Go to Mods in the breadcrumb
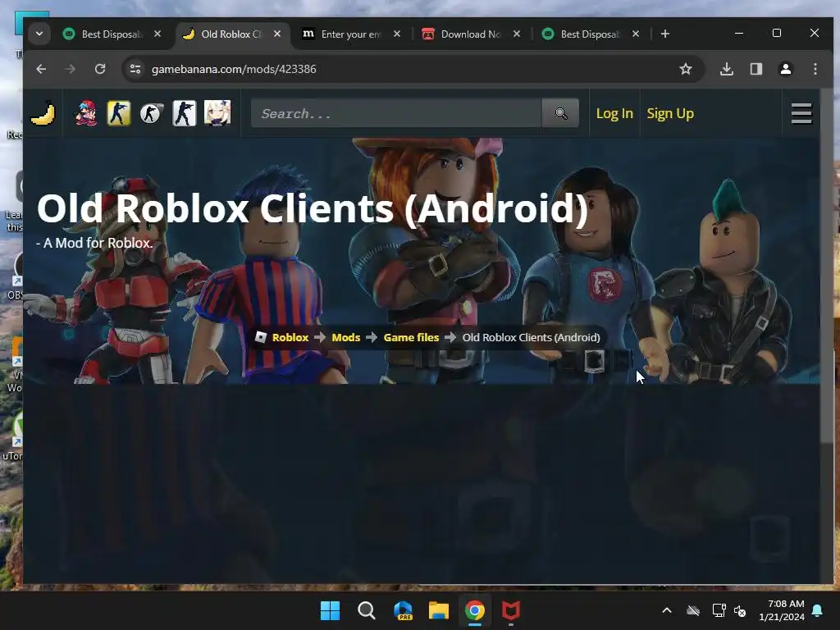The width and height of the screenshot is (840, 630). 346,337
